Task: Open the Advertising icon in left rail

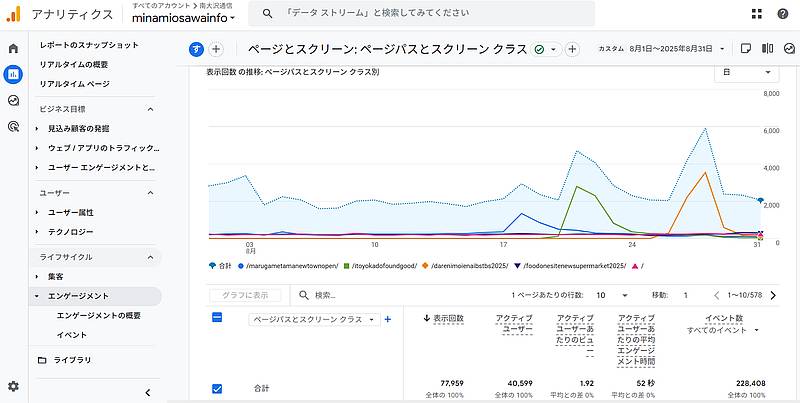Action: point(13,126)
